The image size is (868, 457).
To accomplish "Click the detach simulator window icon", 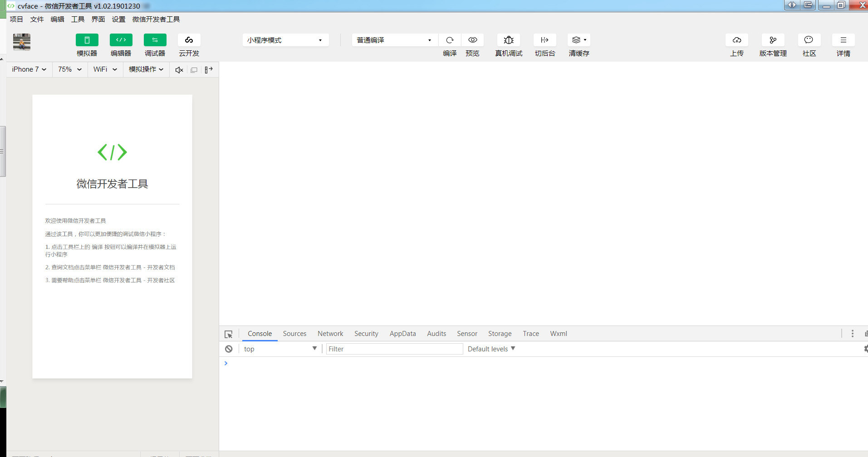I will [x=194, y=70].
